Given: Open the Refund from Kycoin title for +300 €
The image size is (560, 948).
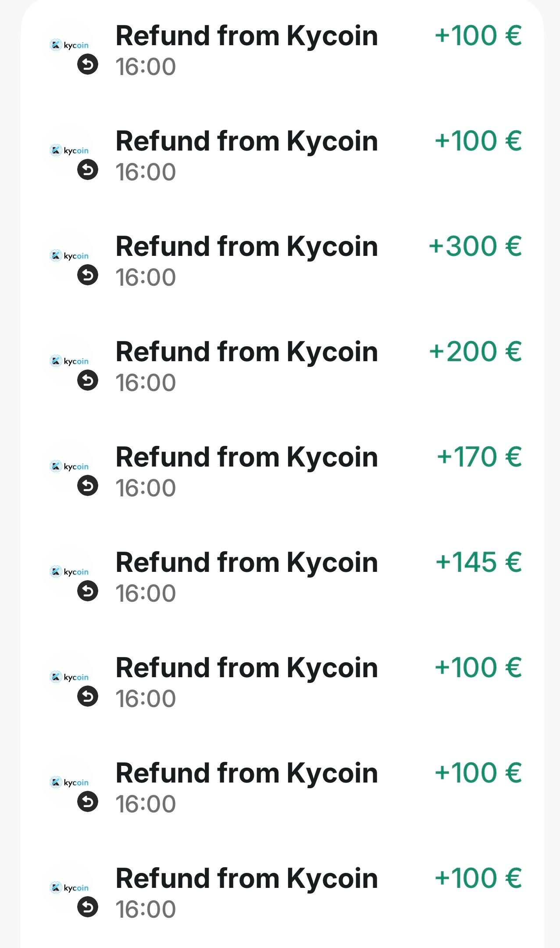Looking at the screenshot, I should tap(246, 246).
